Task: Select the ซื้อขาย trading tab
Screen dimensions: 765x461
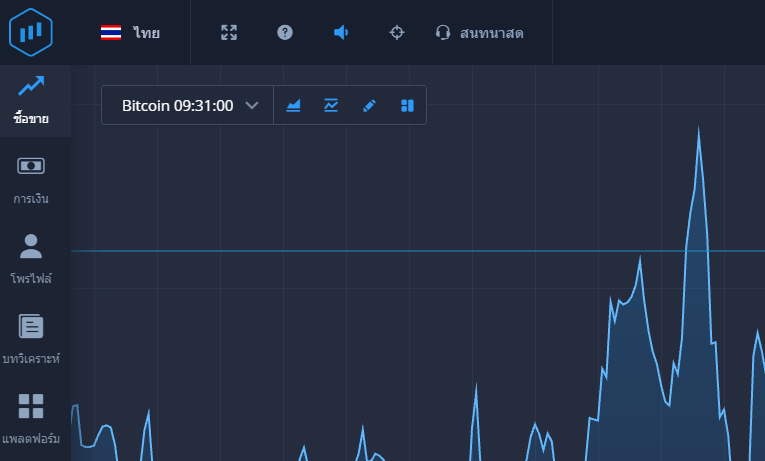Action: (35, 100)
